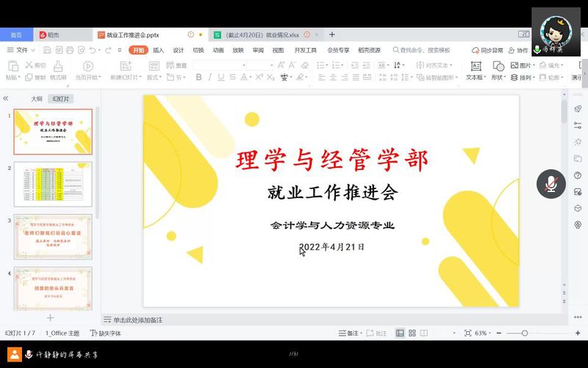Click the muted microphone floating button
Screen dimensions: 588x368
(551, 184)
